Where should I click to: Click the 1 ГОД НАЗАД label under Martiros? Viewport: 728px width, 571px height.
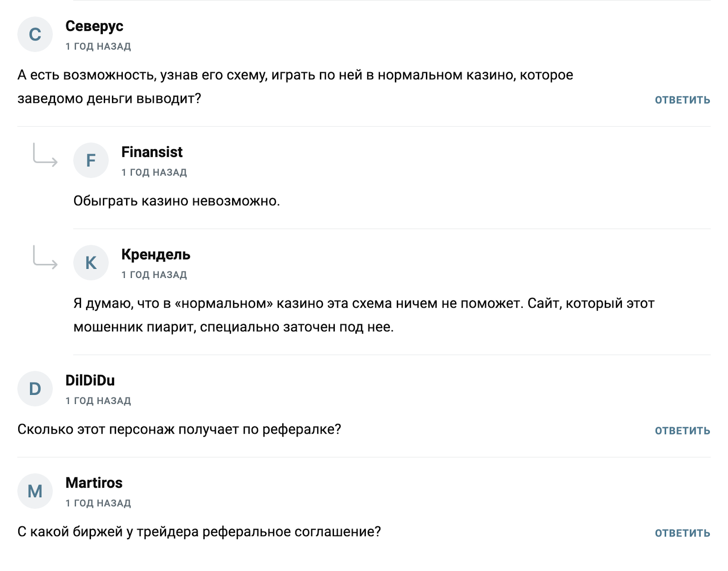coord(98,503)
